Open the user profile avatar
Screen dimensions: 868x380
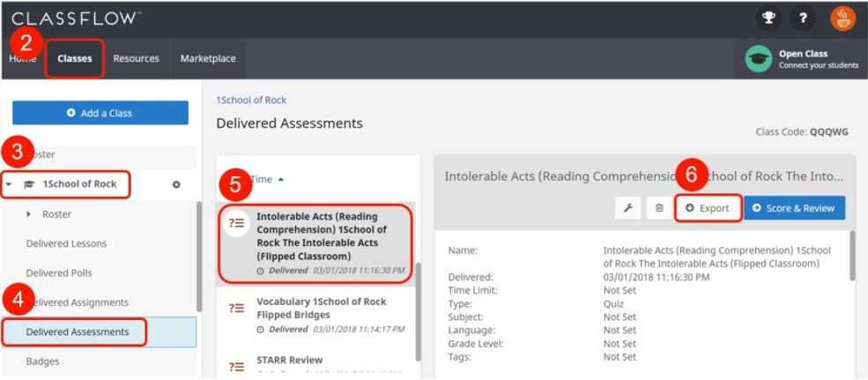(842, 19)
